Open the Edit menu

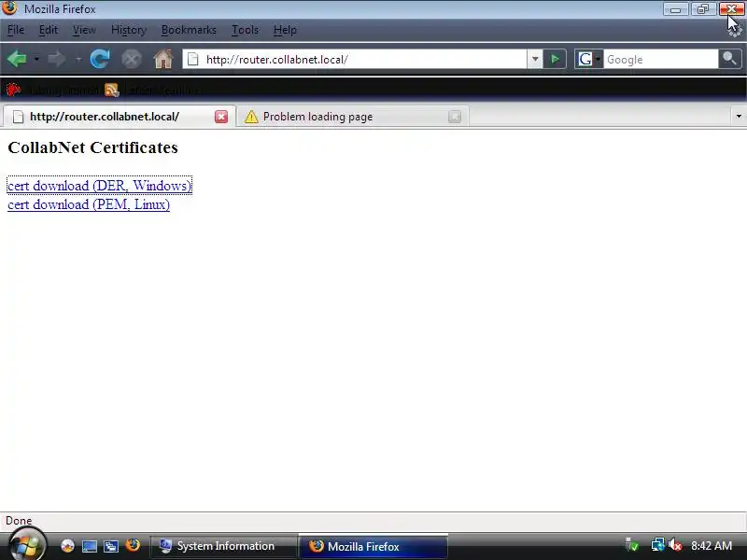coord(49,30)
